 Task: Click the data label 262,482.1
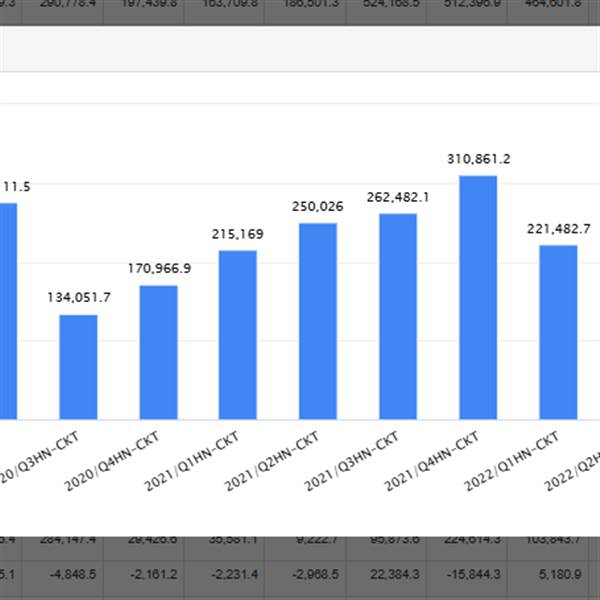[x=398, y=197]
